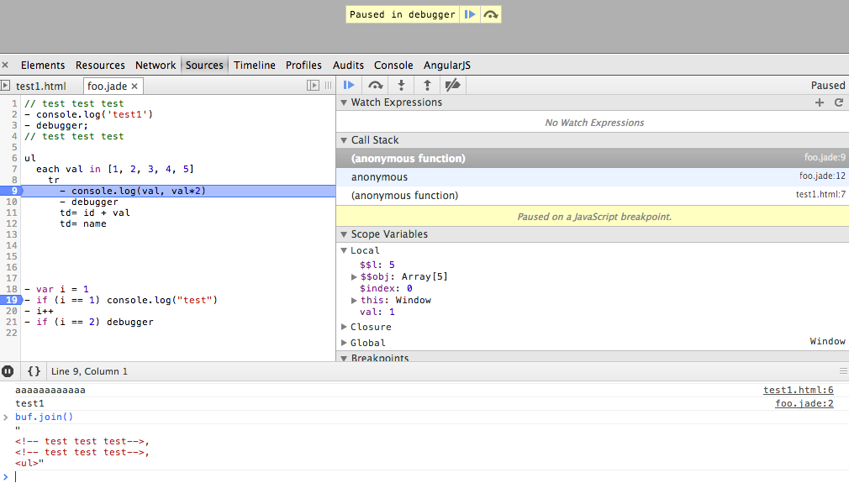Image resolution: width=849 pixels, height=504 pixels.
Task: Click the val: 1 variable row
Action: click(377, 312)
